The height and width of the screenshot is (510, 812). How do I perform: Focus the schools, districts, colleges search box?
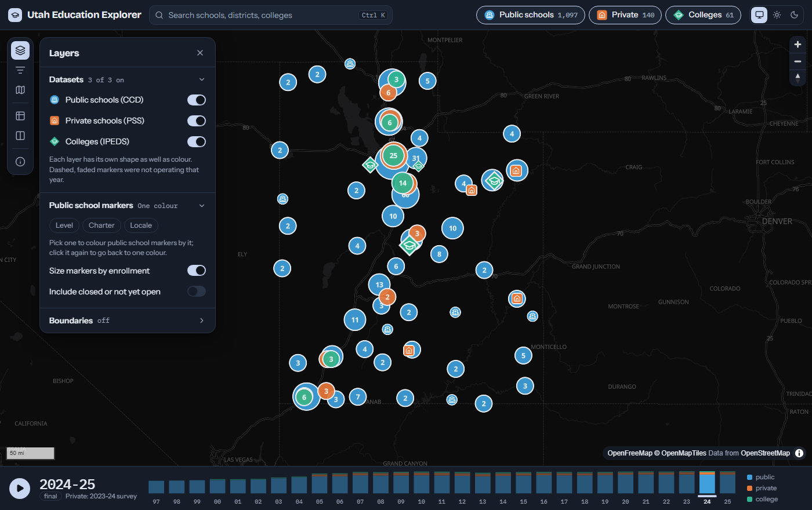pyautogui.click(x=271, y=15)
